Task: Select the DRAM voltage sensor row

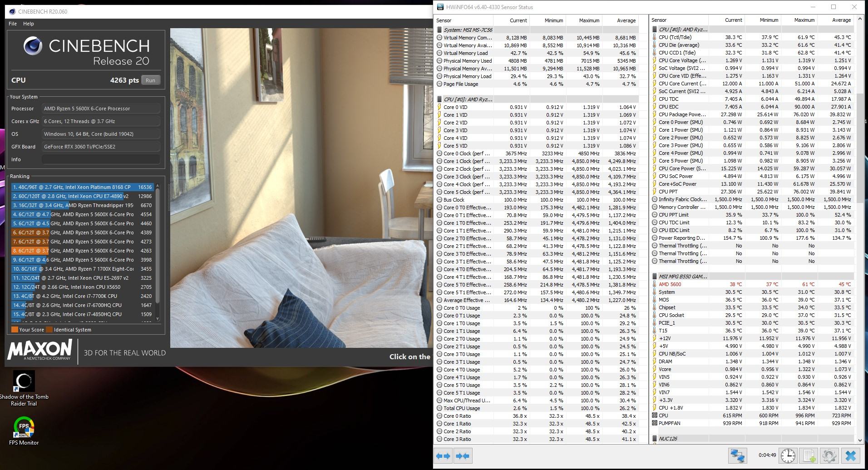Action: point(752,361)
